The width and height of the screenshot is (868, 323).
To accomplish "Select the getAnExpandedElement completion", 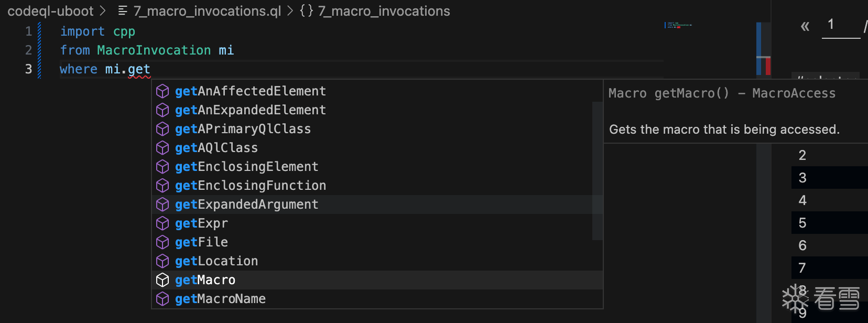I will [x=250, y=110].
